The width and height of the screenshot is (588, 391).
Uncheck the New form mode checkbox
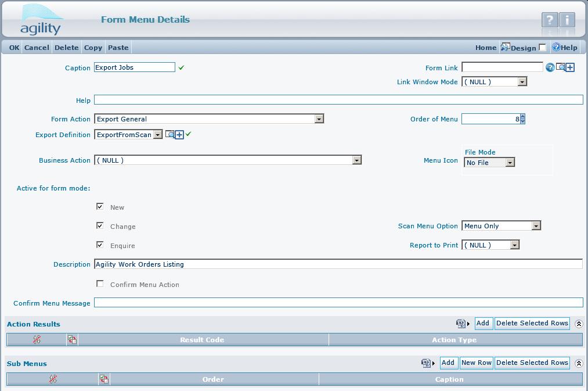point(100,206)
